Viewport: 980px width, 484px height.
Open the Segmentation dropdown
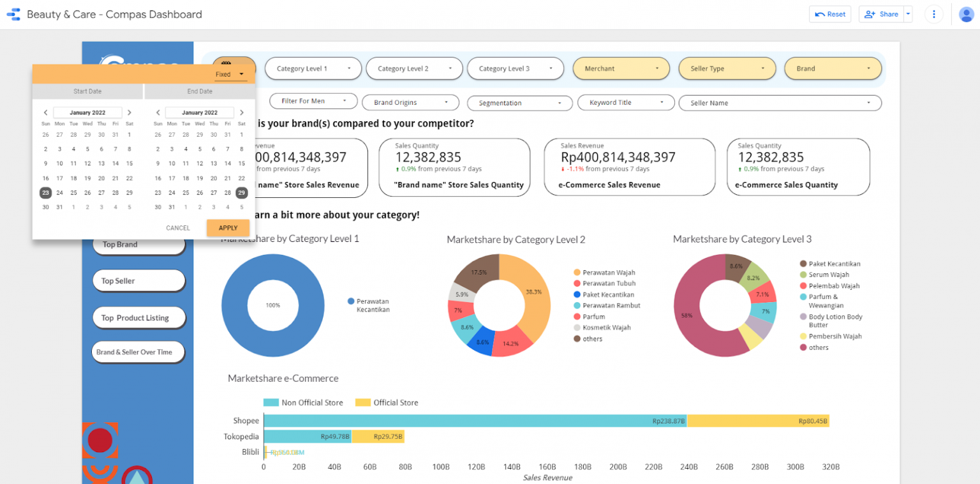pyautogui.click(x=520, y=103)
